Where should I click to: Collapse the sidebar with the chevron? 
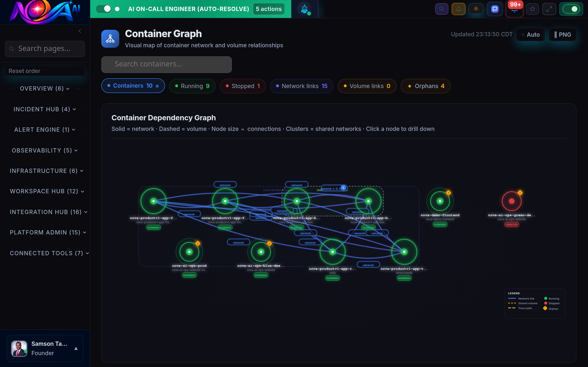point(80,31)
